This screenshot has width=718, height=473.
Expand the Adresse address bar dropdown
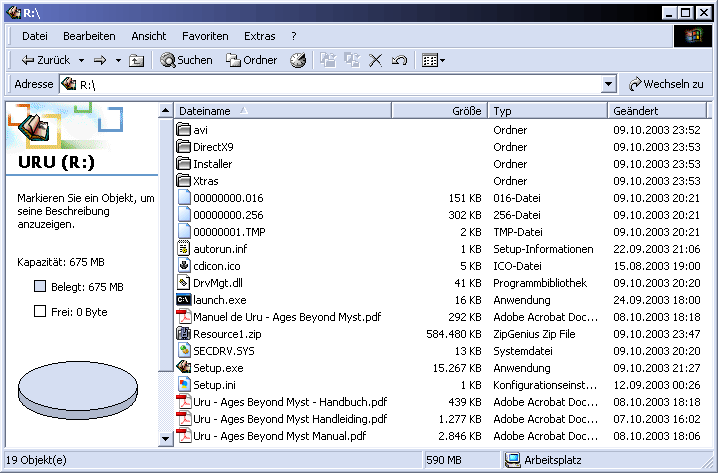[609, 85]
